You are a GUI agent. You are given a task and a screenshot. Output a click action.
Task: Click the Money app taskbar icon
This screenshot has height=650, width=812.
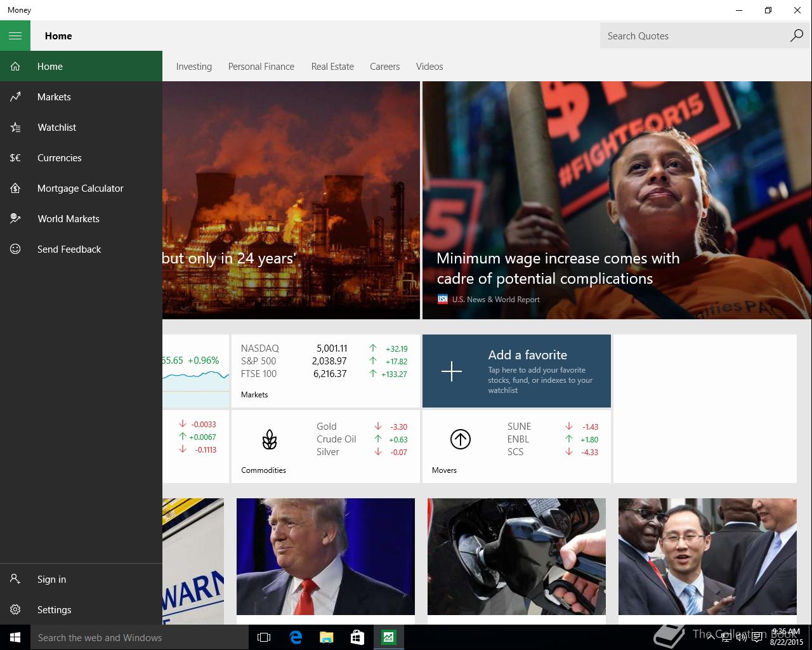pos(388,637)
